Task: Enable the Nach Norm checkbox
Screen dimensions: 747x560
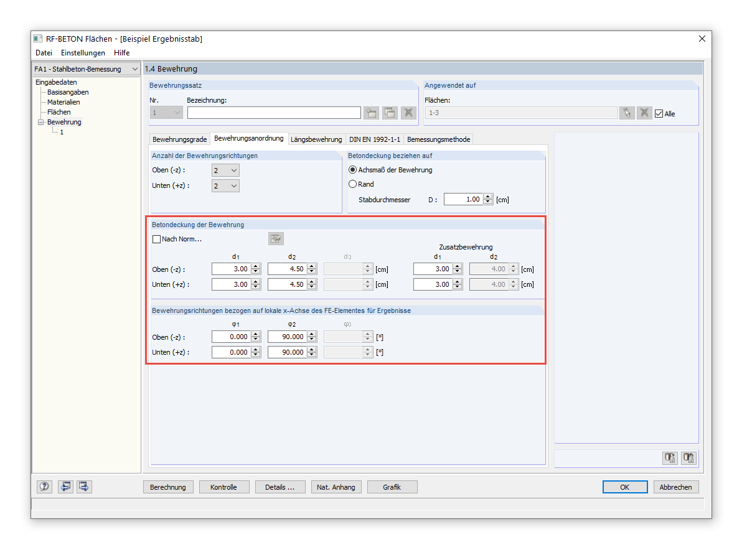Action: point(156,239)
